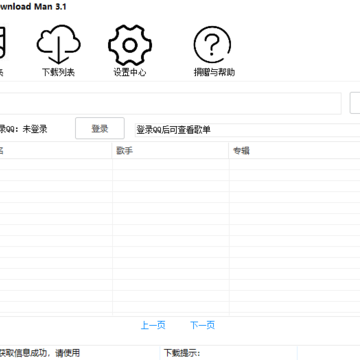Open the 捐赠与帮助 question mark icon

pos(213,45)
